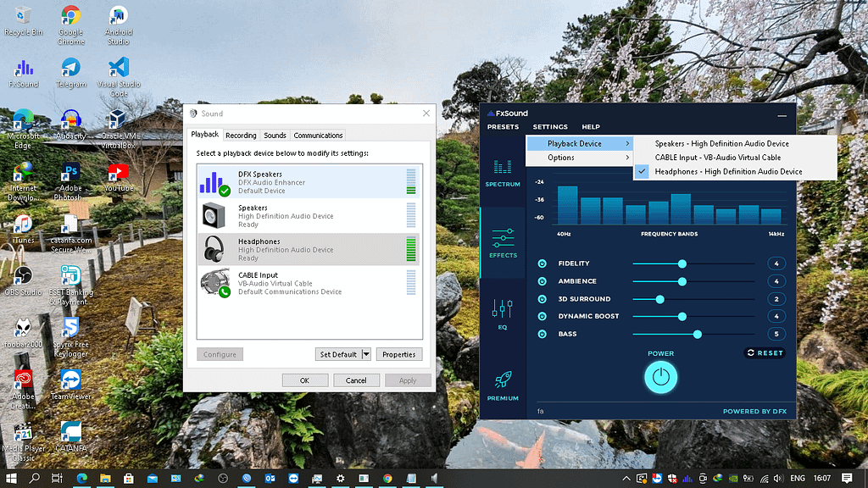Select the Spyrix Free Keylogger desktop icon

click(71, 337)
